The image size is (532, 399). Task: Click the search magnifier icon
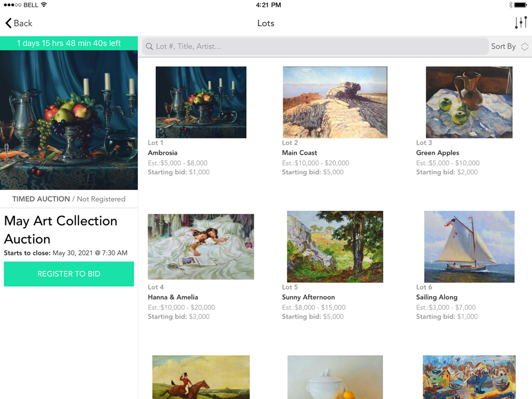click(x=149, y=46)
